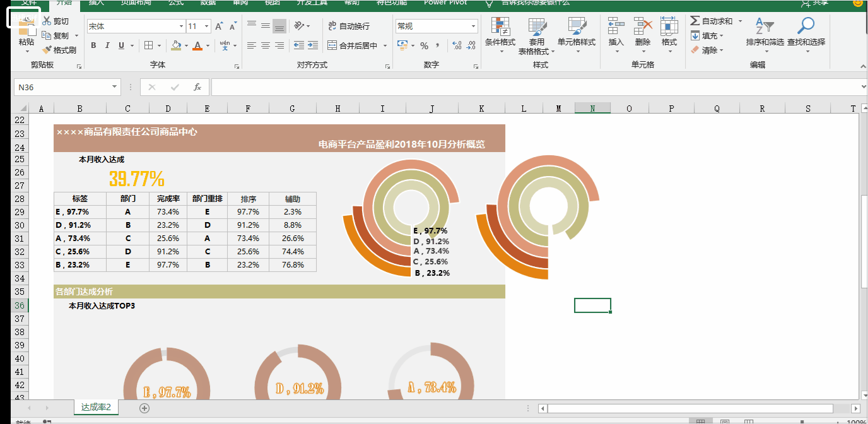Image resolution: width=868 pixels, height=424 pixels.
Task: Toggle bold formatting
Action: click(93, 45)
